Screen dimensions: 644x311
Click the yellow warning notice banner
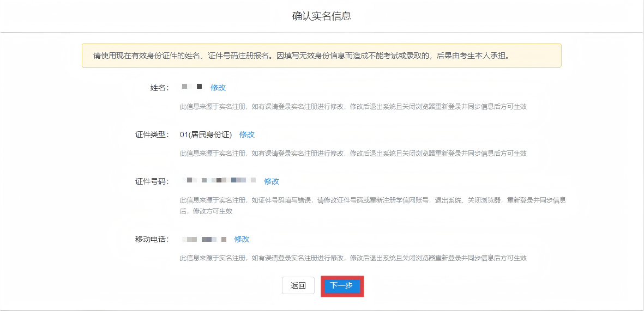[321, 56]
